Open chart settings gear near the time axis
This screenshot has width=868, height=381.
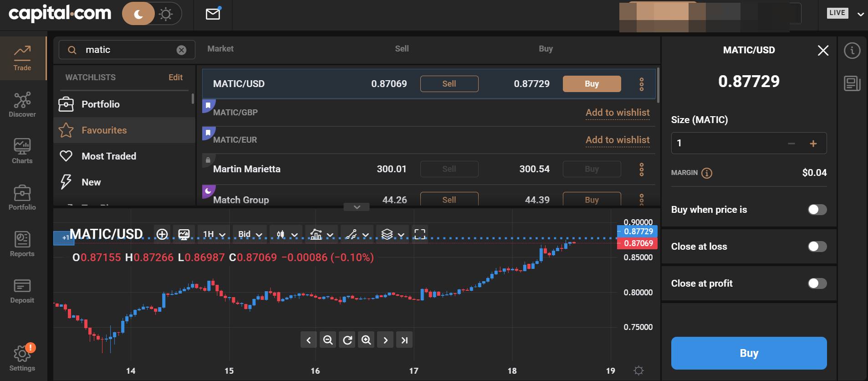pos(638,371)
